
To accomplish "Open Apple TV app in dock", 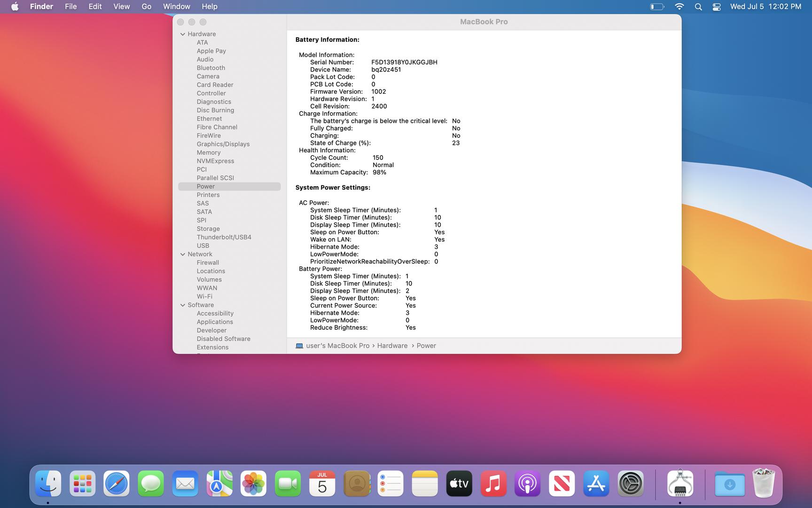I will (459, 483).
